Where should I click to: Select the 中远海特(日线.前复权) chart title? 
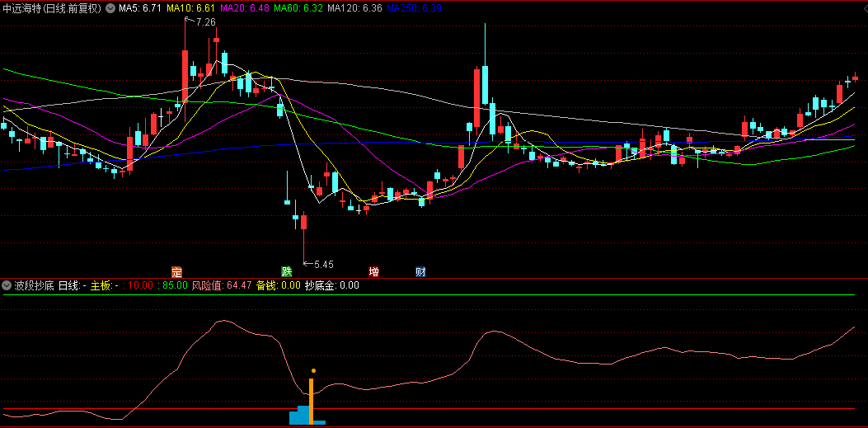(x=52, y=8)
